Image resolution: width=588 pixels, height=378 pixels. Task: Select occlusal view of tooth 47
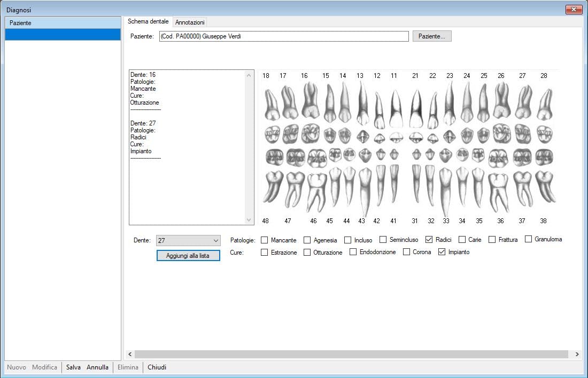pos(296,157)
